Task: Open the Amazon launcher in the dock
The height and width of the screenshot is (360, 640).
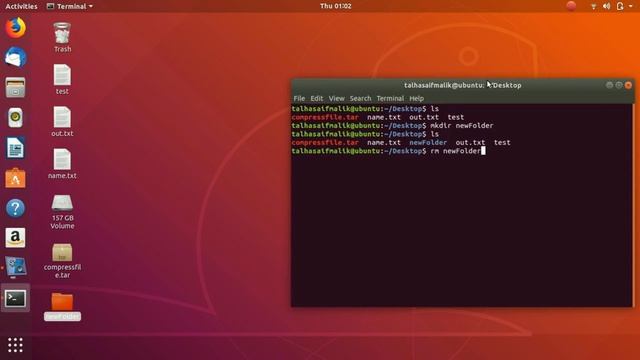Action: (x=16, y=238)
